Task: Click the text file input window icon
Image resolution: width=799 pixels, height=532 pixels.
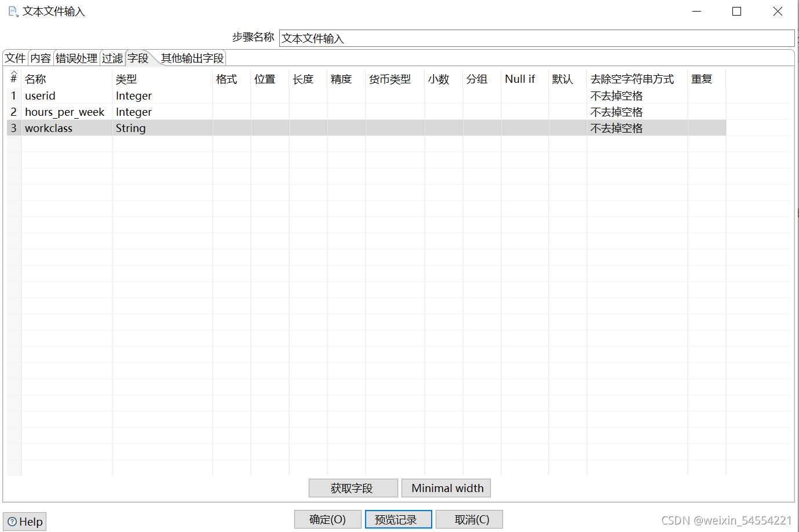Action: pyautogui.click(x=13, y=12)
